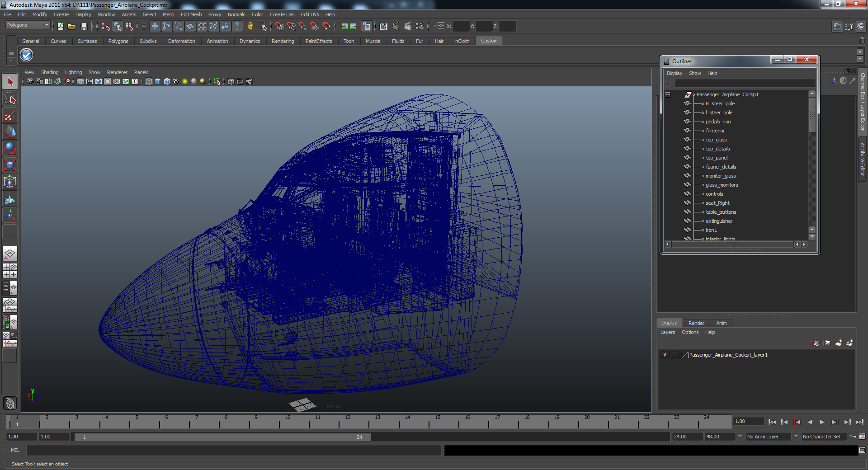868x470 pixels.
Task: Open the viewport Shading menu
Action: click(x=50, y=72)
